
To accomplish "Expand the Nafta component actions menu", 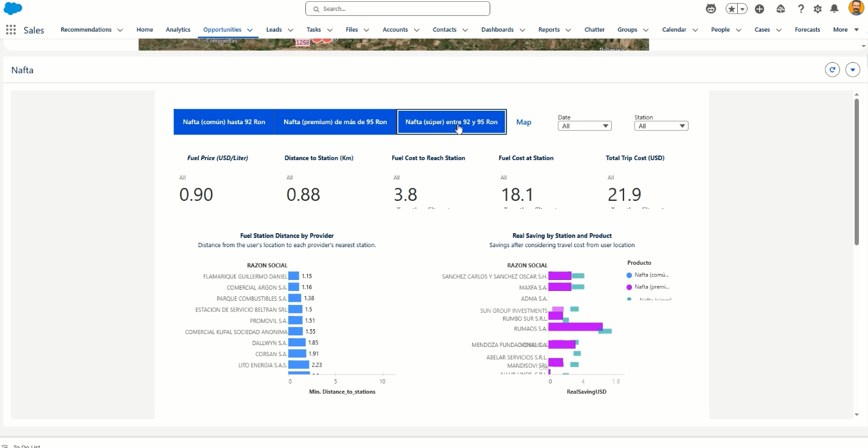I will point(853,70).
